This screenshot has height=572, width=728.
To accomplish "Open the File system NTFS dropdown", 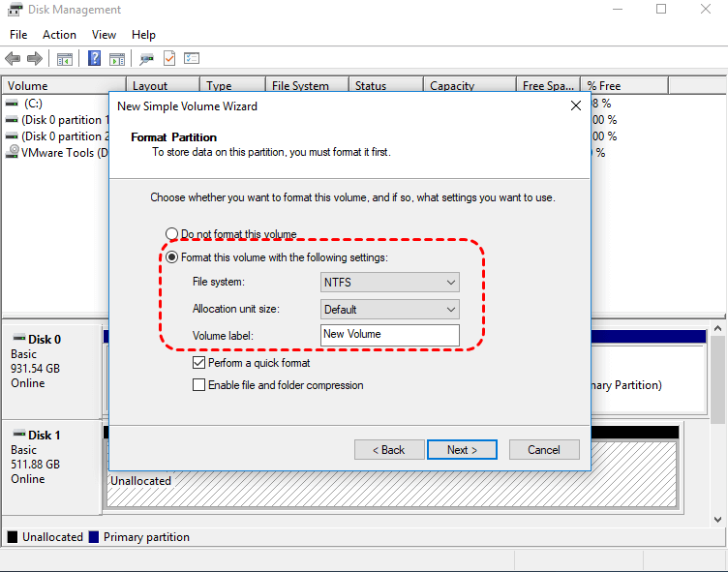I will (x=390, y=283).
